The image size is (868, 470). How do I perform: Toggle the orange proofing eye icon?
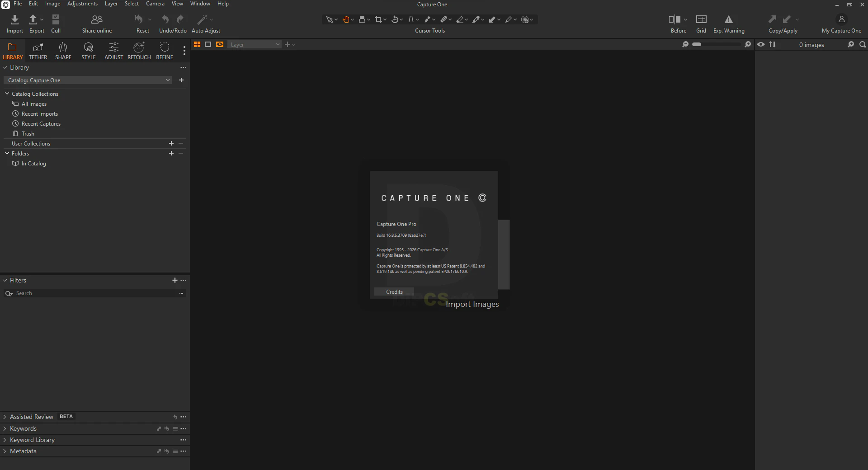[220, 44]
